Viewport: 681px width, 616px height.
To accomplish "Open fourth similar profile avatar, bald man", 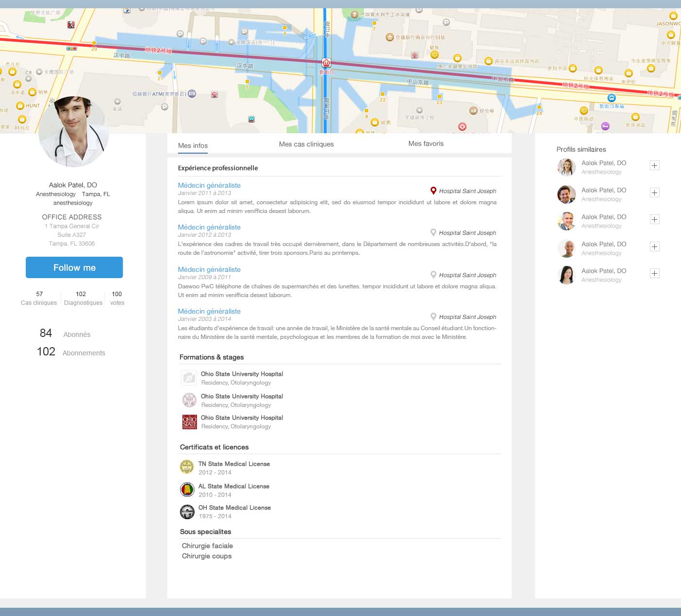I will (x=567, y=248).
